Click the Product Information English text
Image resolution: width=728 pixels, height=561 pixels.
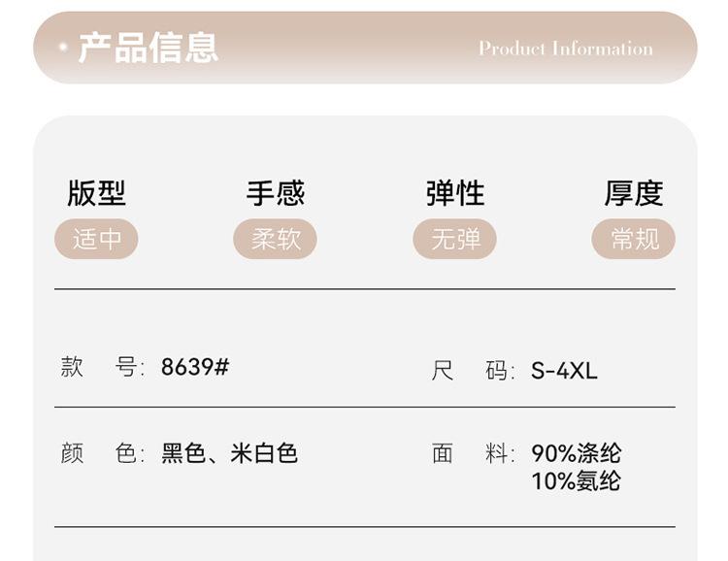click(565, 49)
